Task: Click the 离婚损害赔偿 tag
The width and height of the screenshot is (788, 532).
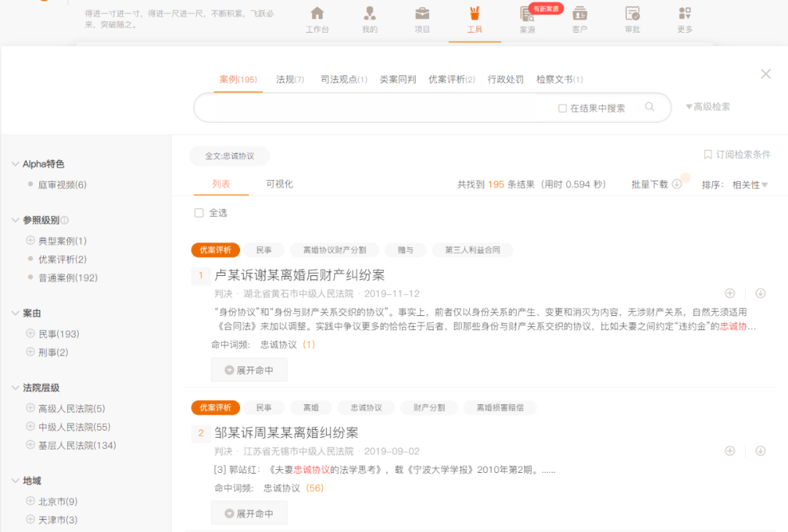Action: (500, 408)
